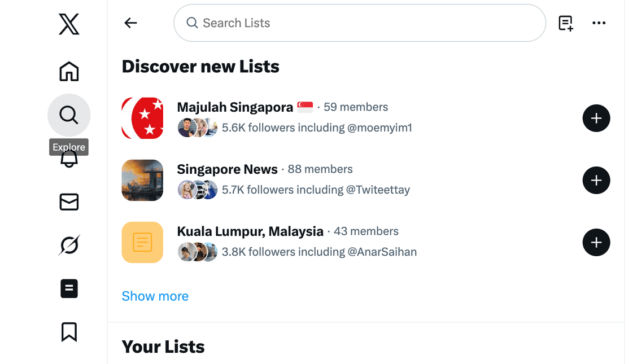637x364 pixels.
Task: Click the Singapore flag next to Majulah Singapora
Action: (x=304, y=107)
